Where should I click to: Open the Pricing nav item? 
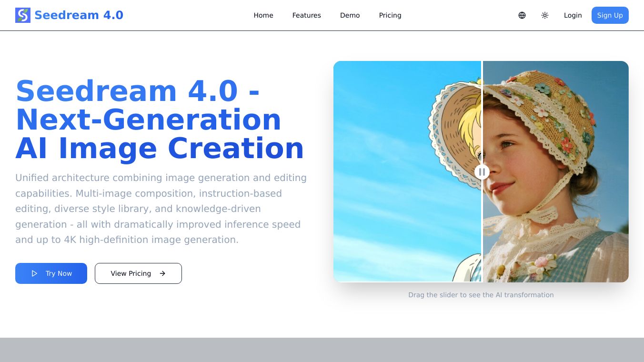click(x=390, y=15)
